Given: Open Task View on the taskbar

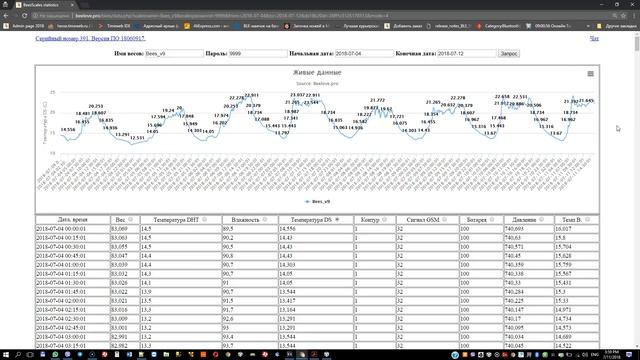Looking at the screenshot, I should click(30, 355).
